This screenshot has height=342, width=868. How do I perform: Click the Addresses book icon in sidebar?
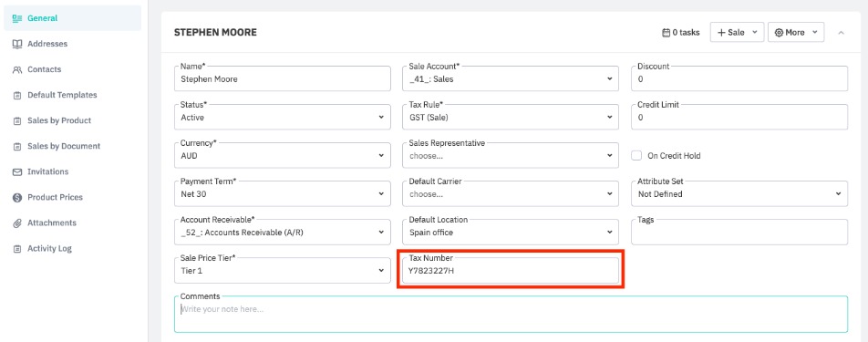click(17, 44)
